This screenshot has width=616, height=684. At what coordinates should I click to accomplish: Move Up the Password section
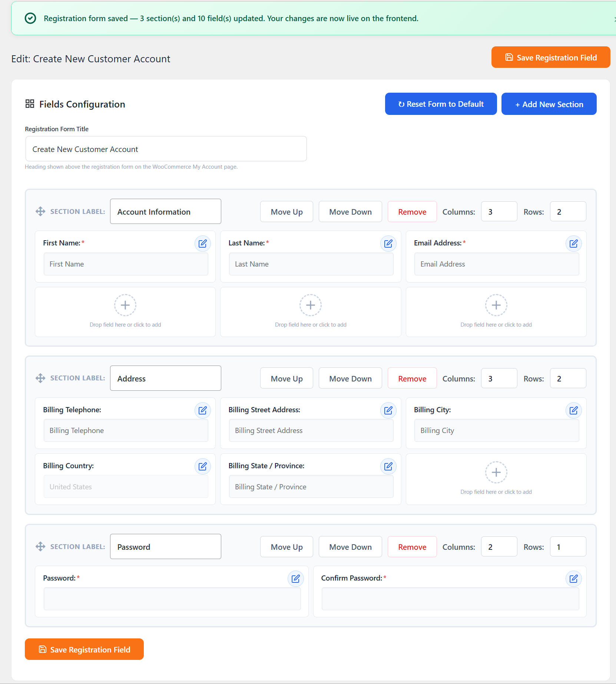coord(287,546)
